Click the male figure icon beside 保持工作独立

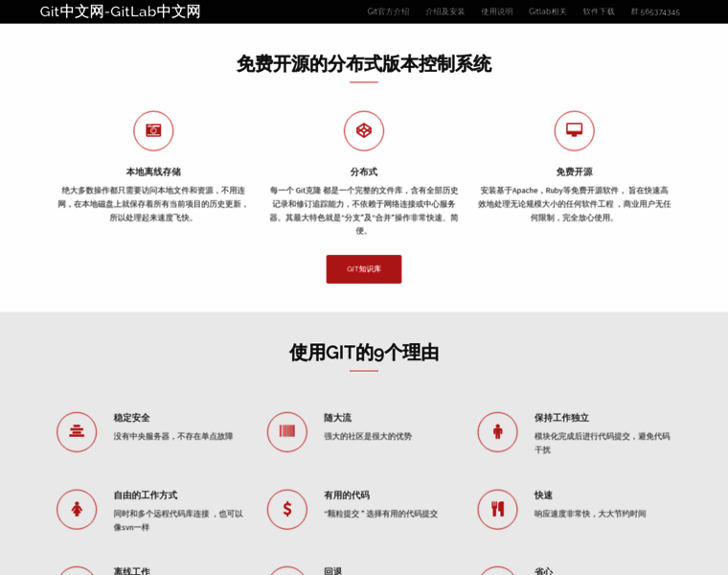click(x=497, y=432)
